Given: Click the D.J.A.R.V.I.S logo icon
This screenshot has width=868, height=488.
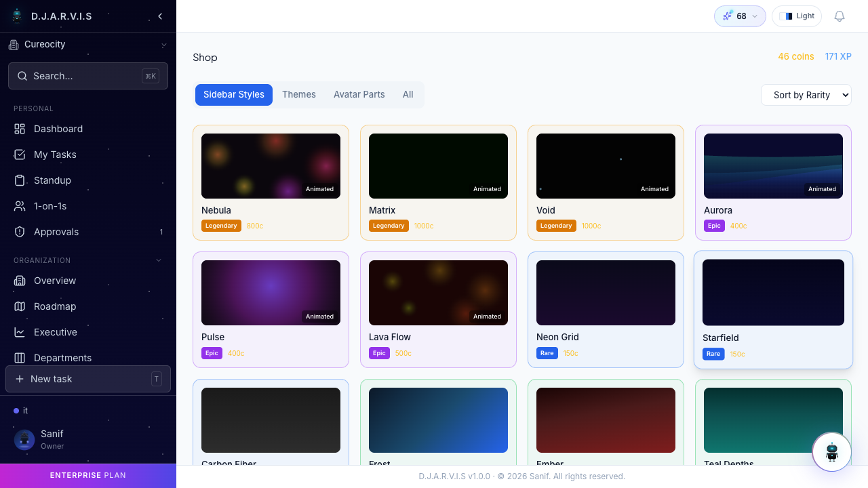Looking at the screenshot, I should (x=17, y=16).
